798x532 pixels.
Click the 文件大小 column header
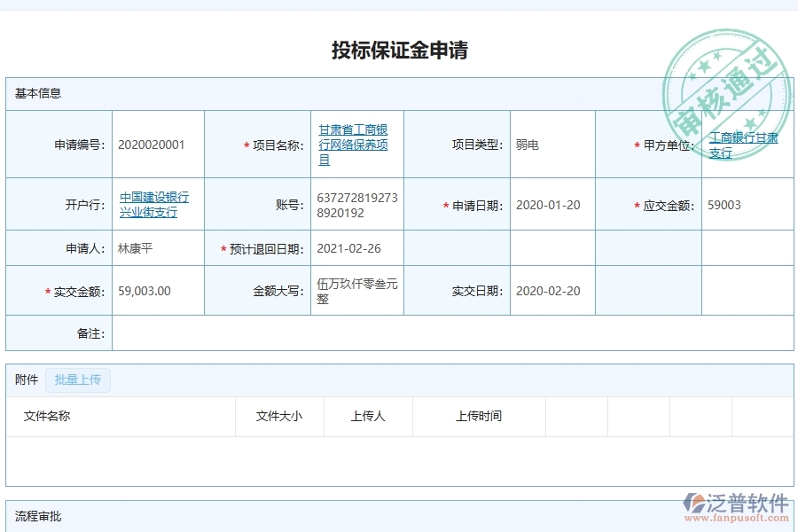[x=278, y=416]
